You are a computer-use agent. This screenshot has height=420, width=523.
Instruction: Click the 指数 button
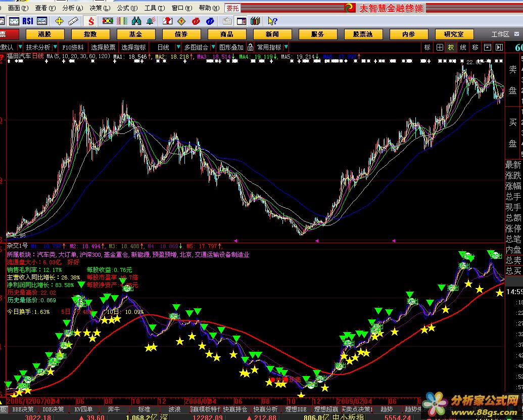pyautogui.click(x=90, y=34)
